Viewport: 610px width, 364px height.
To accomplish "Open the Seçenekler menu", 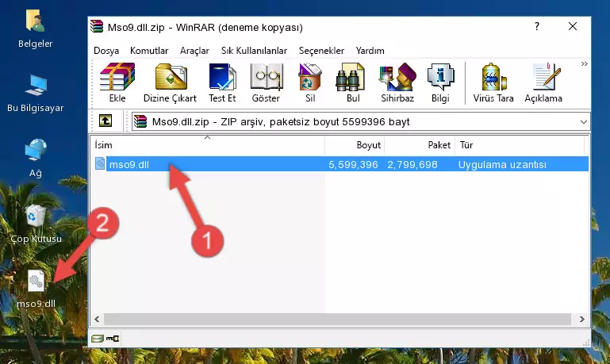I will click(x=321, y=51).
